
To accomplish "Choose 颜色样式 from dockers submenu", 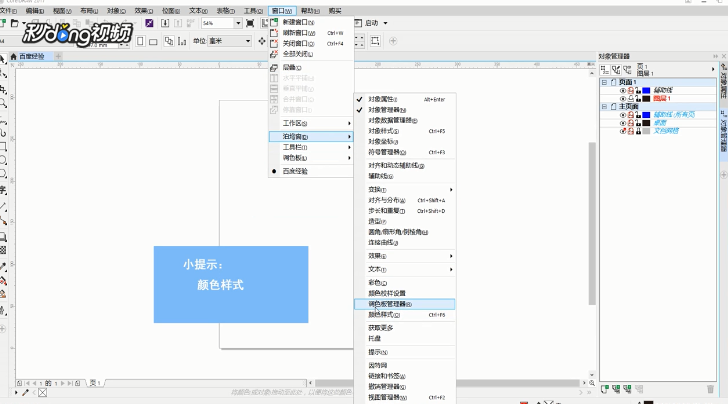I will click(x=404, y=315).
